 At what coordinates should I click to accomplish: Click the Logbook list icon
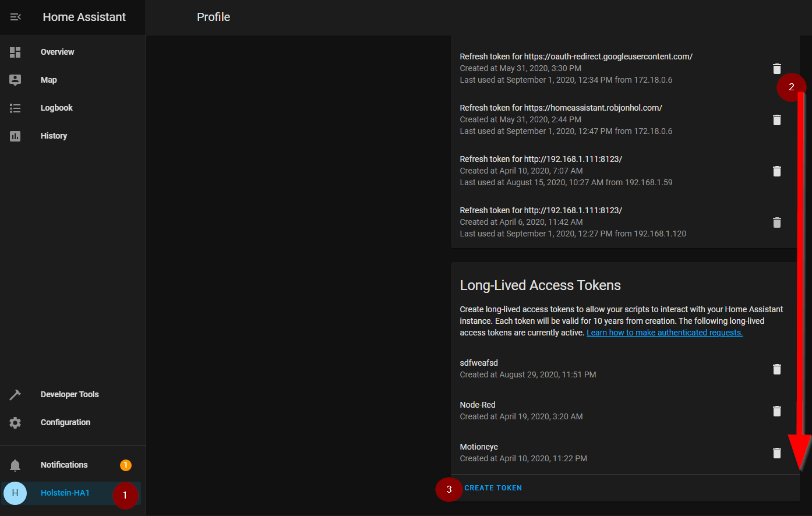pos(15,108)
